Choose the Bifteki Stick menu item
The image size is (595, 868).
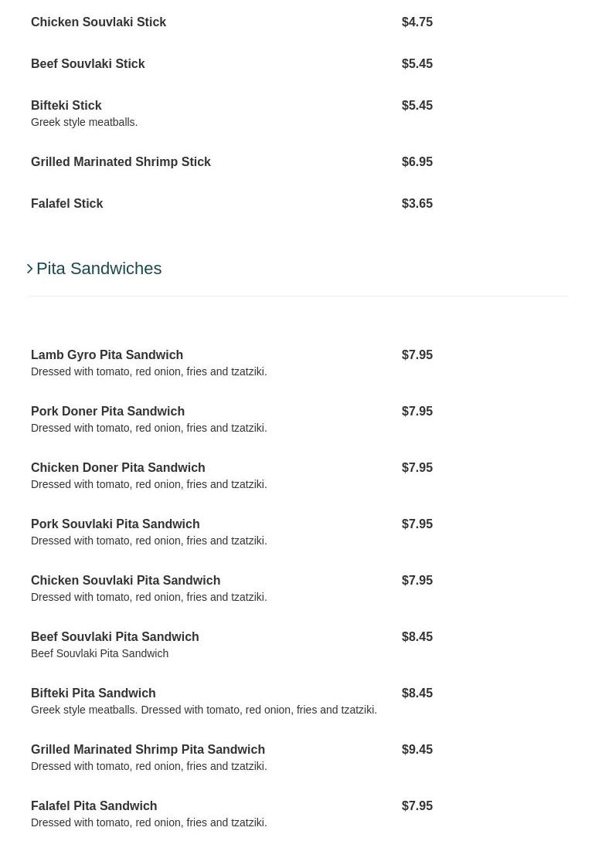point(66,106)
